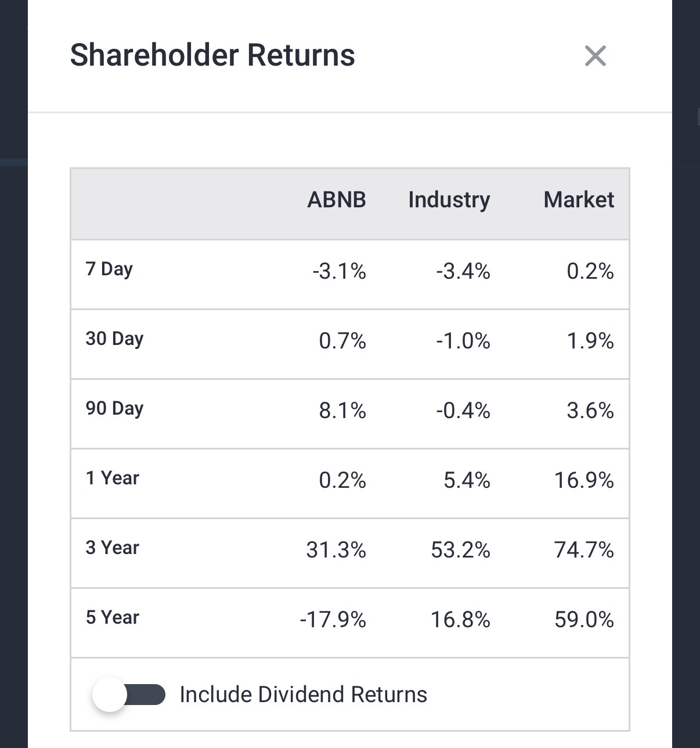
Task: Click the 3 Year row label
Action: pyautogui.click(x=113, y=548)
